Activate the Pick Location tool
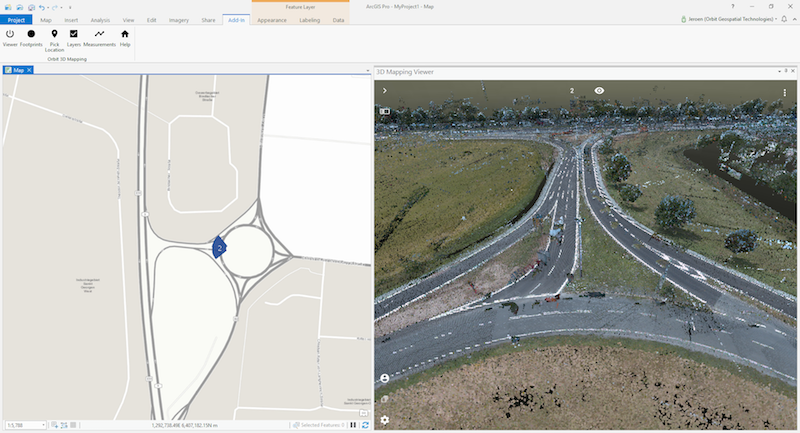The image size is (800, 433). pyautogui.click(x=54, y=35)
